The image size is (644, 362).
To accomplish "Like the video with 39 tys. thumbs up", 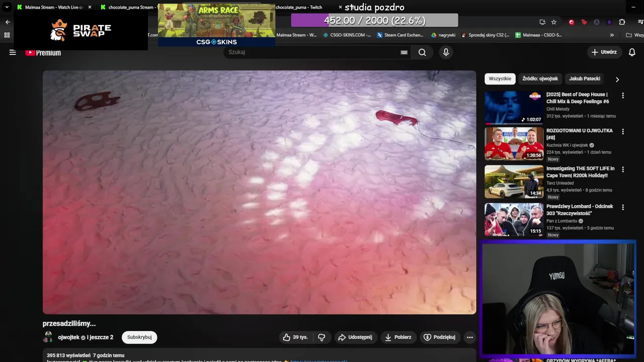I will tap(295, 337).
